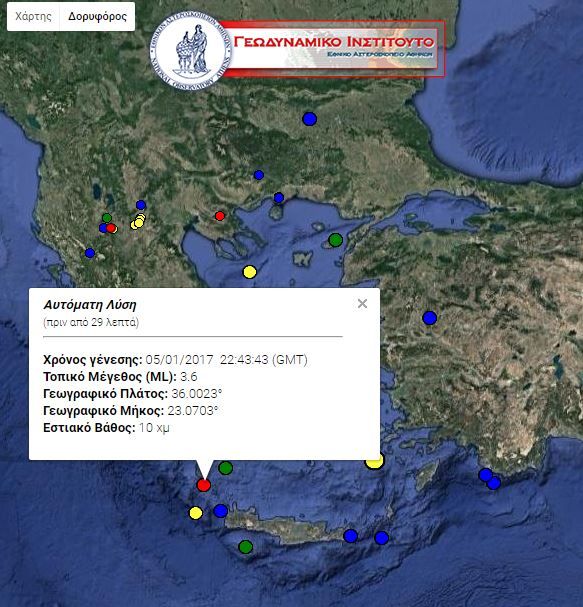Viewport: 583px width, 607px height.
Task: Click the Αυτόματη Λύση popup title
Action: pos(90,305)
